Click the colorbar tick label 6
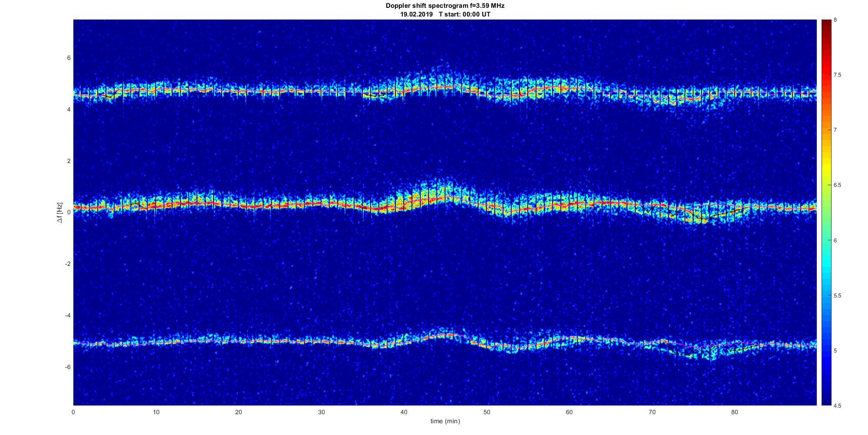The image size is (868, 435). point(835,240)
